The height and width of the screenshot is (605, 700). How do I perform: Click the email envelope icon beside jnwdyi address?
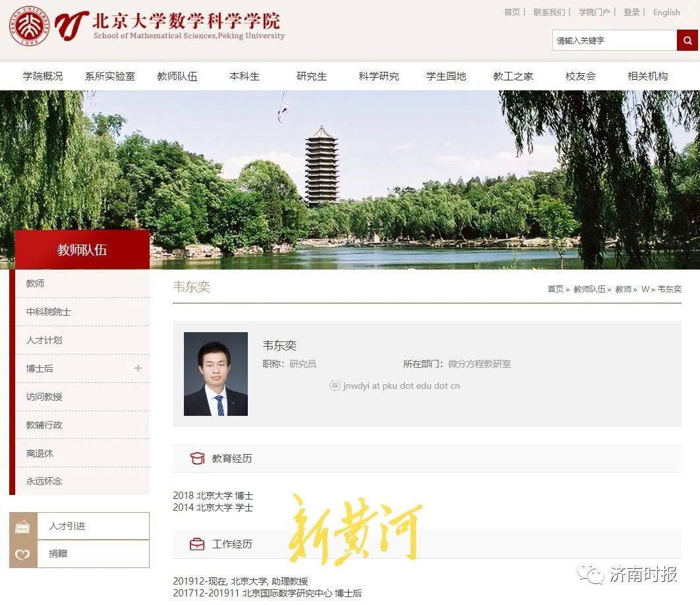click(335, 386)
